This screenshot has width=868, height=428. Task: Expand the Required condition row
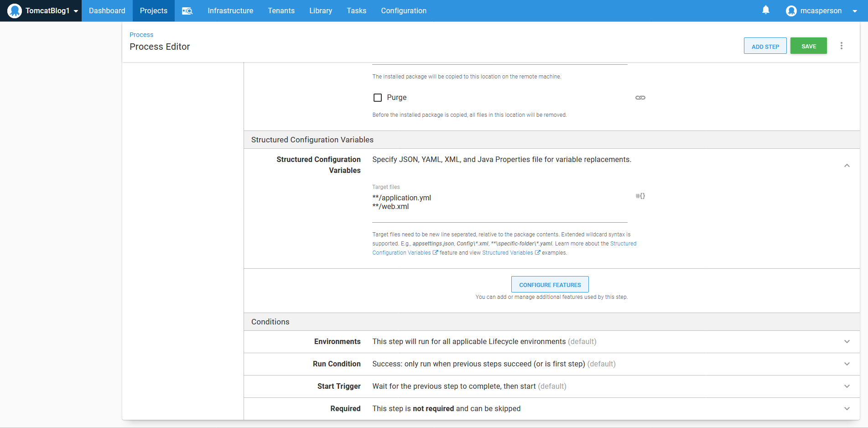point(847,409)
